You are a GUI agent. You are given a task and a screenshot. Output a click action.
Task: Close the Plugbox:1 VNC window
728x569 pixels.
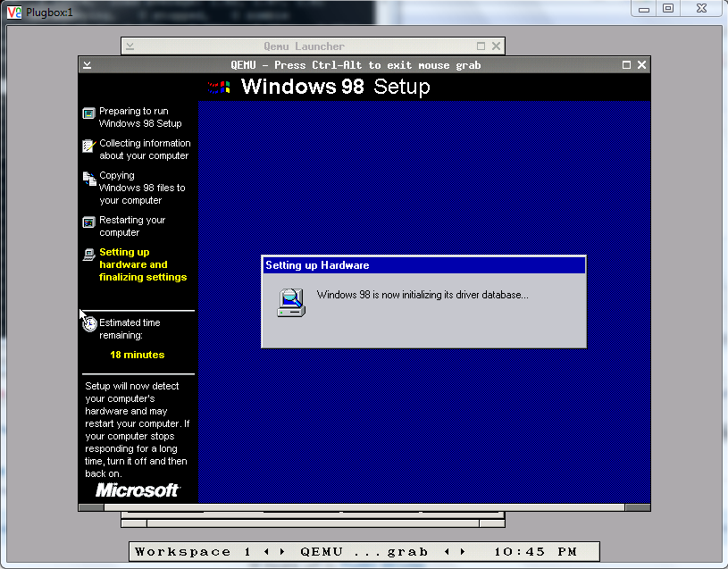tap(701, 9)
